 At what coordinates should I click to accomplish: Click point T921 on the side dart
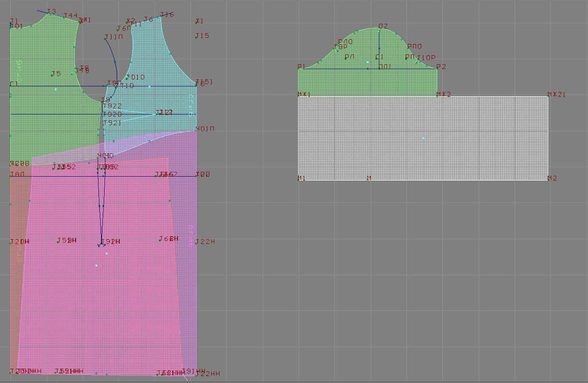[104, 123]
